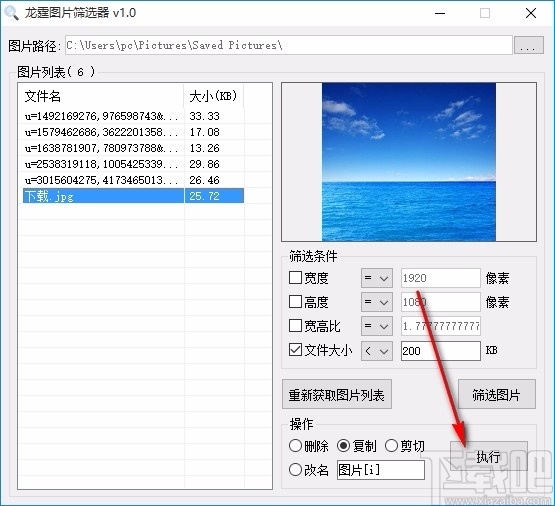Select file u=1638781907,780973788 row
Screen dimensions: 555x506
(133, 148)
